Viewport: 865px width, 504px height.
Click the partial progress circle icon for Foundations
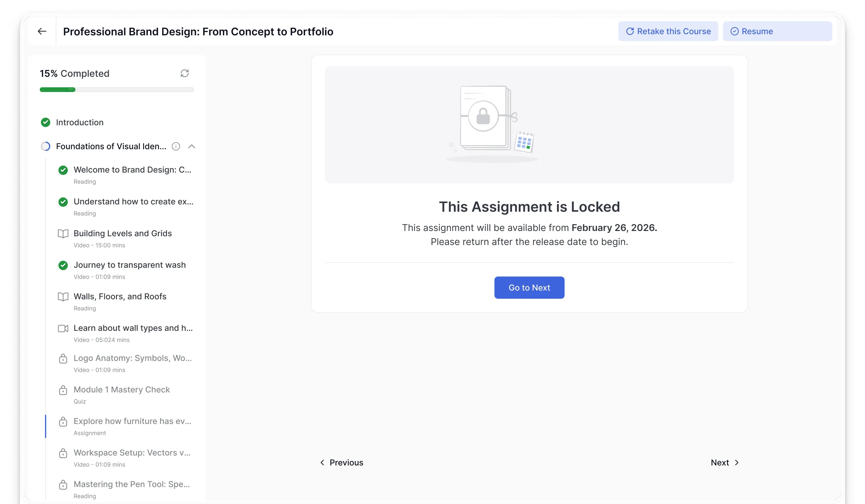(45, 147)
